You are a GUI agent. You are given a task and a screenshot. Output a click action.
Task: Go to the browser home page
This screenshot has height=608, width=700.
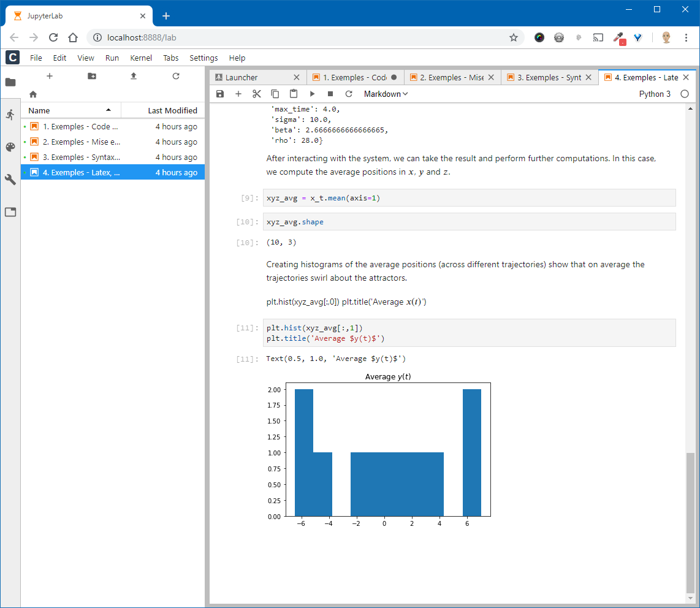point(73,37)
